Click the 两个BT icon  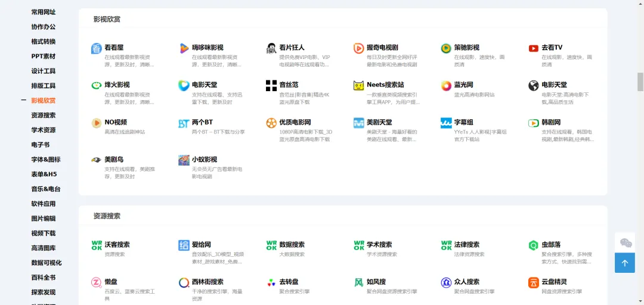(184, 123)
